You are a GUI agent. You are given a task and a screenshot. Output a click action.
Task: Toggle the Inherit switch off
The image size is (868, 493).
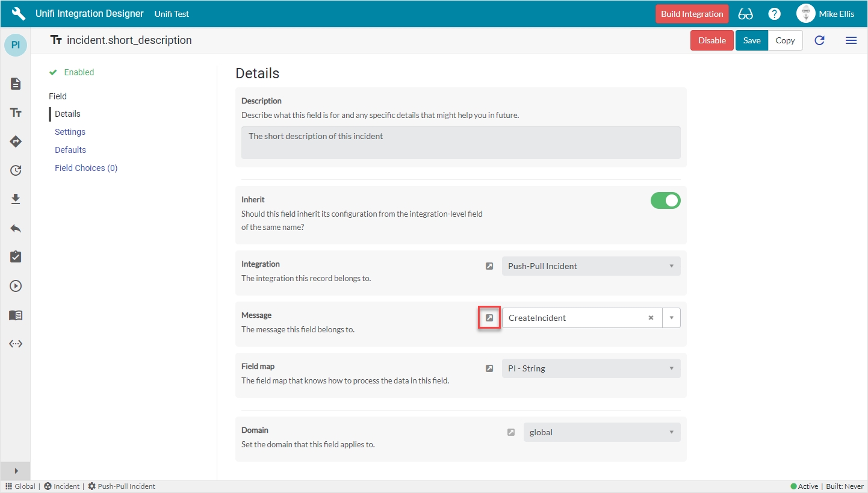pos(665,200)
